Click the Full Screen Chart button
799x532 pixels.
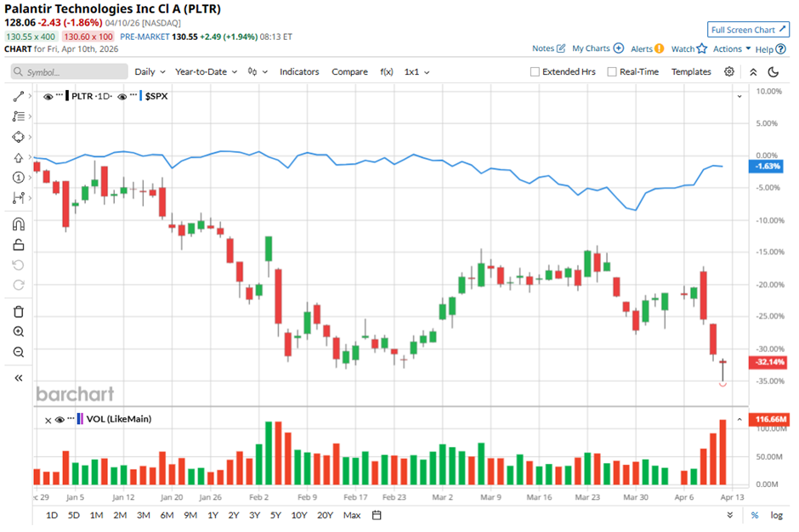[748, 30]
